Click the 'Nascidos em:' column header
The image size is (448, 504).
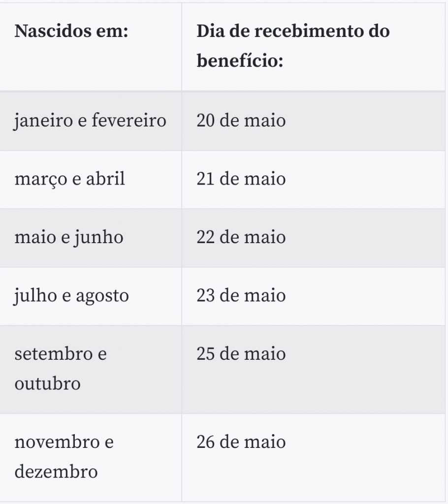(71, 31)
